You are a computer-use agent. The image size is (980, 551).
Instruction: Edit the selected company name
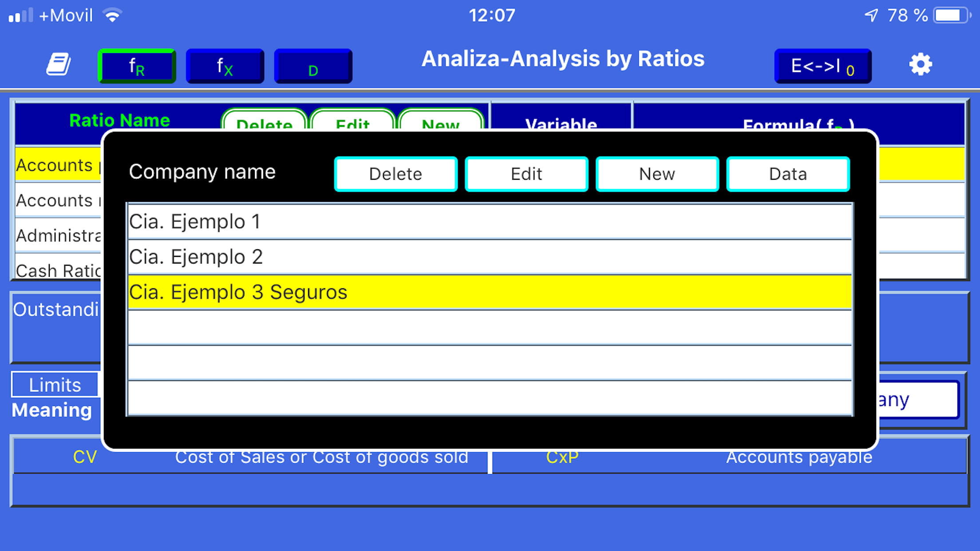click(x=526, y=174)
